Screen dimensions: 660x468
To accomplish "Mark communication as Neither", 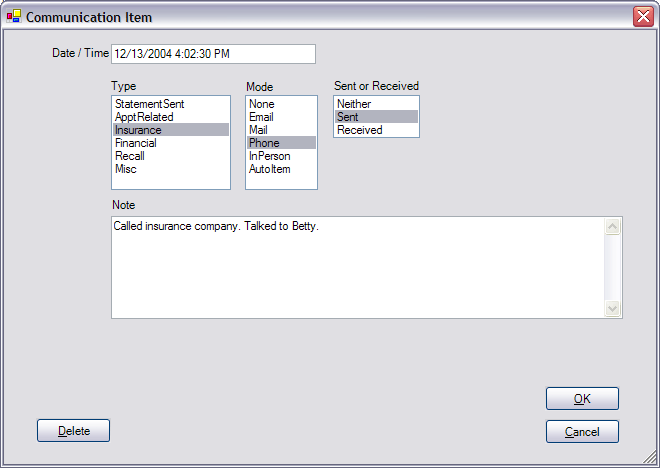I will 376,104.
